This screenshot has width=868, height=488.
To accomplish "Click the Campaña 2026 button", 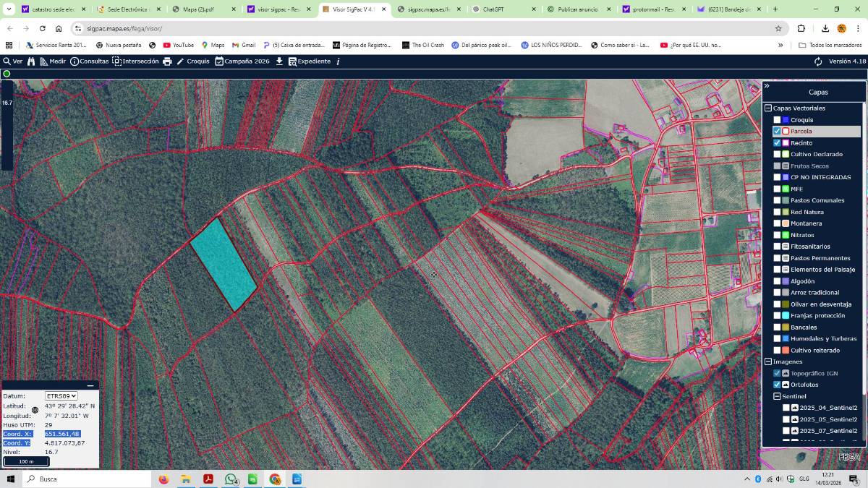I will (x=242, y=61).
